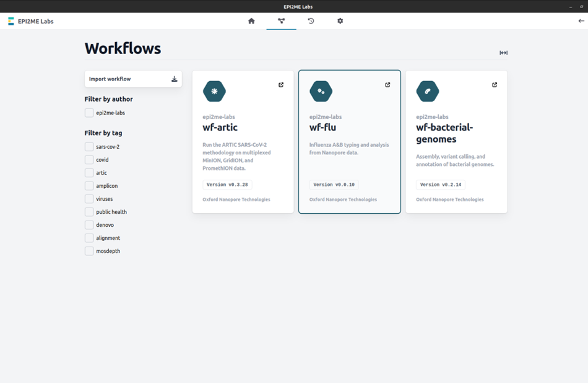Open the wf-flu workflow title
Viewport: 588px width, 383px height.
(x=322, y=127)
